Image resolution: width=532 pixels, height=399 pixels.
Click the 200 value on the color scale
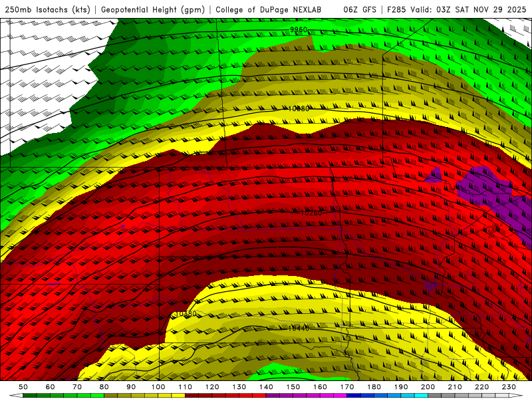click(428, 387)
